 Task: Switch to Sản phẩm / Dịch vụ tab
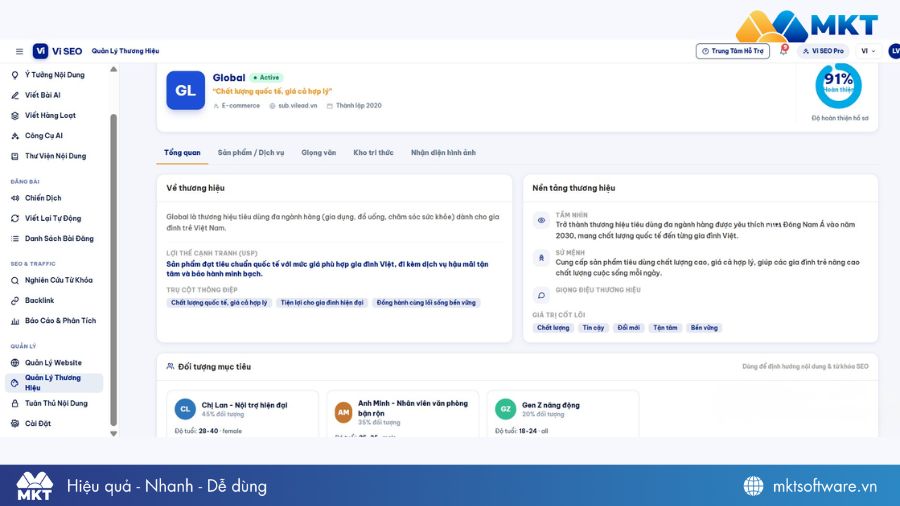pos(251,153)
